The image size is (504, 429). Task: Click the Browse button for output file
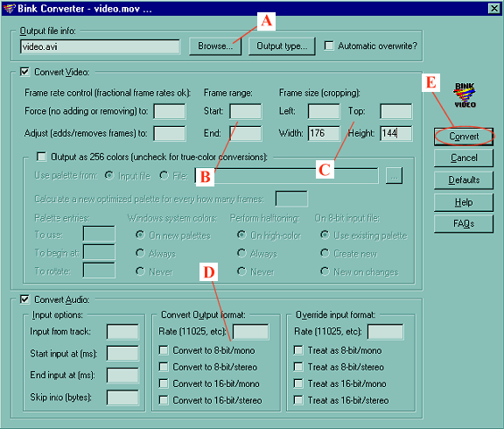(215, 46)
